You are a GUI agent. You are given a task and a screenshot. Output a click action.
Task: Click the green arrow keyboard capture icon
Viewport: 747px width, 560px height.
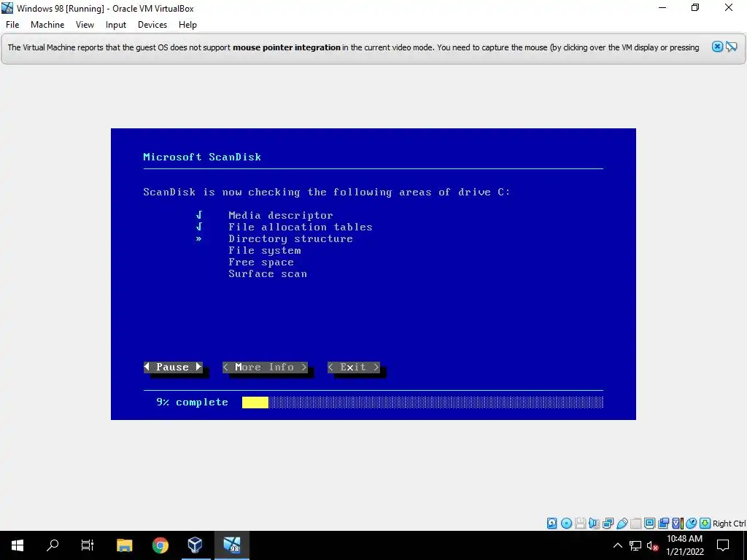coord(705,524)
